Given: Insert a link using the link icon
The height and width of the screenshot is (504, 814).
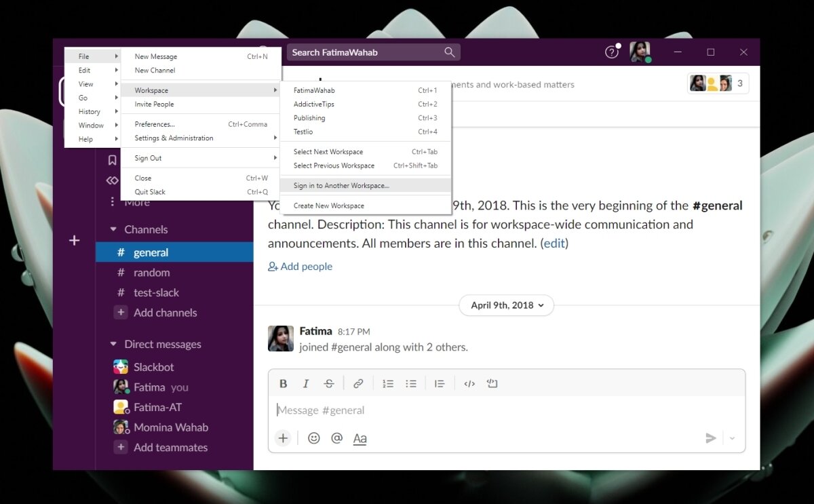Looking at the screenshot, I should click(x=358, y=383).
